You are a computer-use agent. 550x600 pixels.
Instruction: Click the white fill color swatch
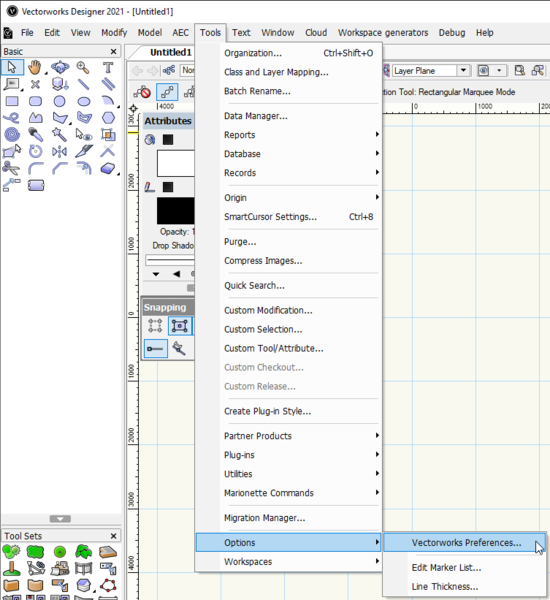[176, 163]
